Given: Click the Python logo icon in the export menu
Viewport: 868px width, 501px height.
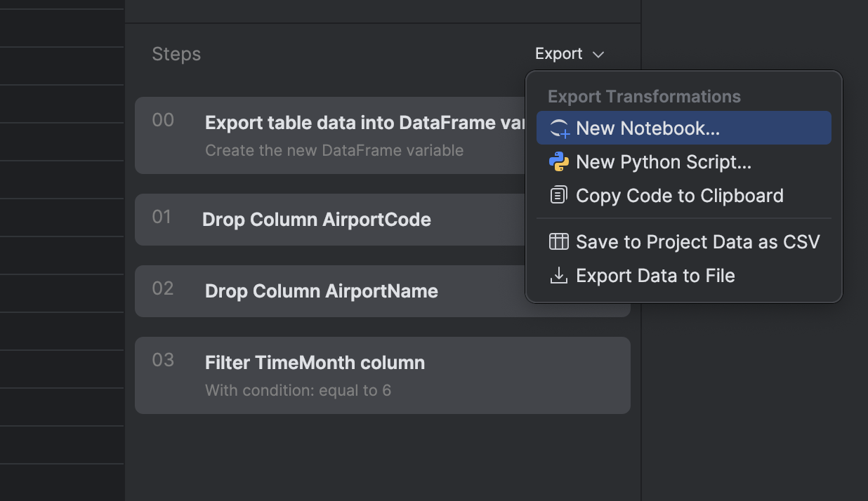Looking at the screenshot, I should click(559, 162).
